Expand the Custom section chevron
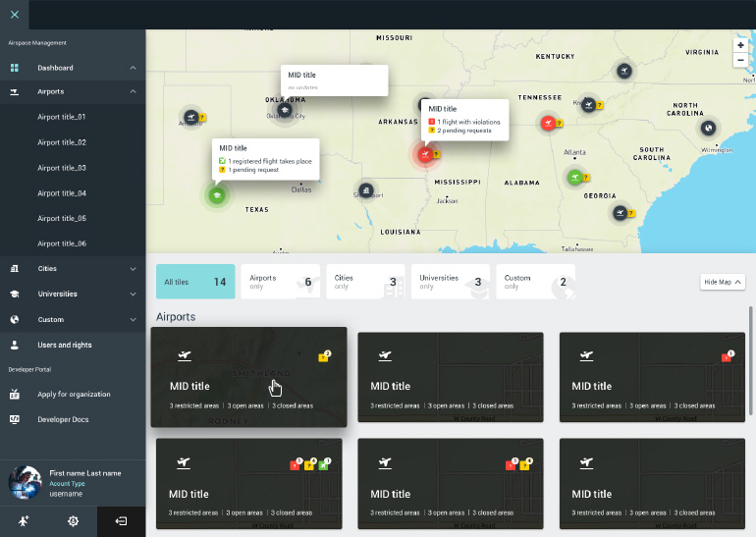Image resolution: width=756 pixels, height=537 pixels. (134, 320)
